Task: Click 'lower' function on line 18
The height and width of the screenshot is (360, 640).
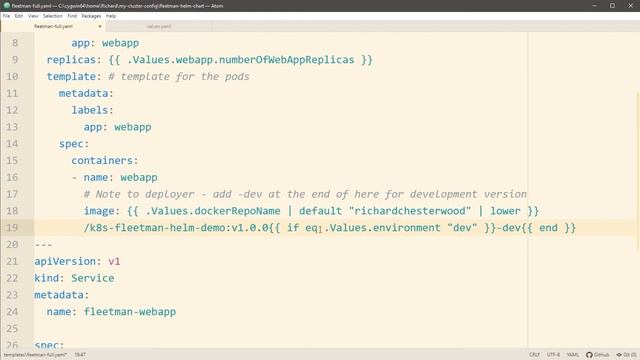Action: point(505,211)
